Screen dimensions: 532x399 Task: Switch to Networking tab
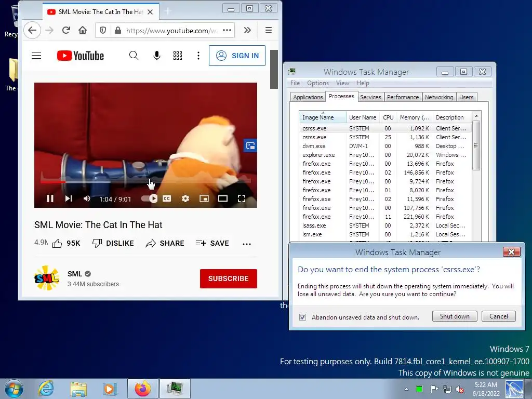[438, 97]
